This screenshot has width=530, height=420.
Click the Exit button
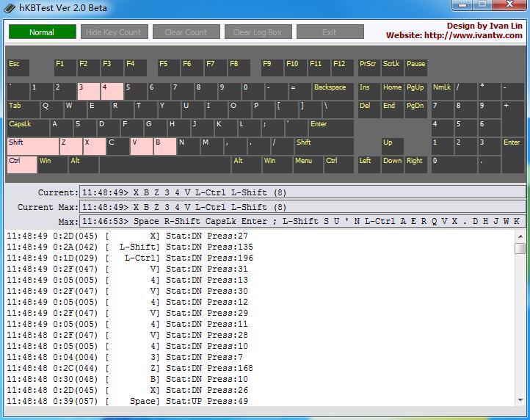330,32
